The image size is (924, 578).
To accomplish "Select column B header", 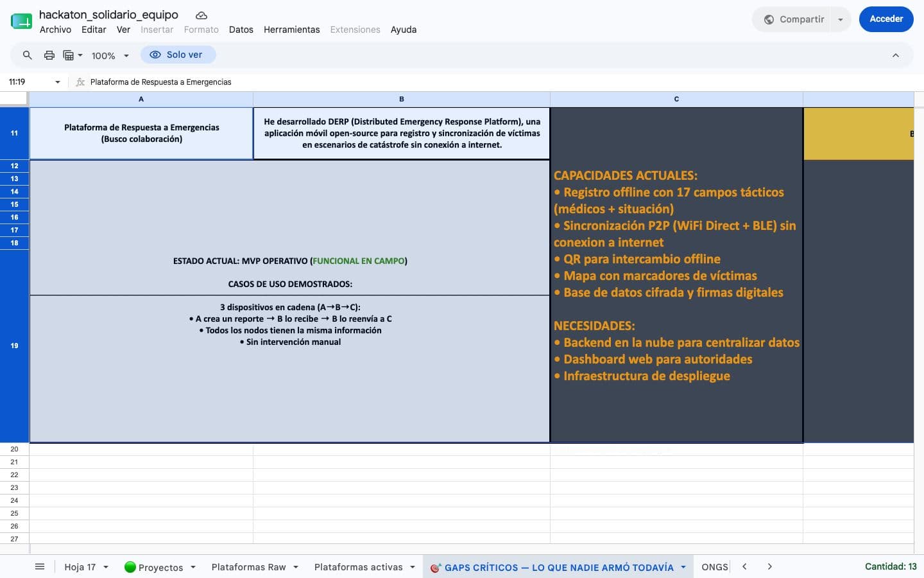I will (402, 99).
